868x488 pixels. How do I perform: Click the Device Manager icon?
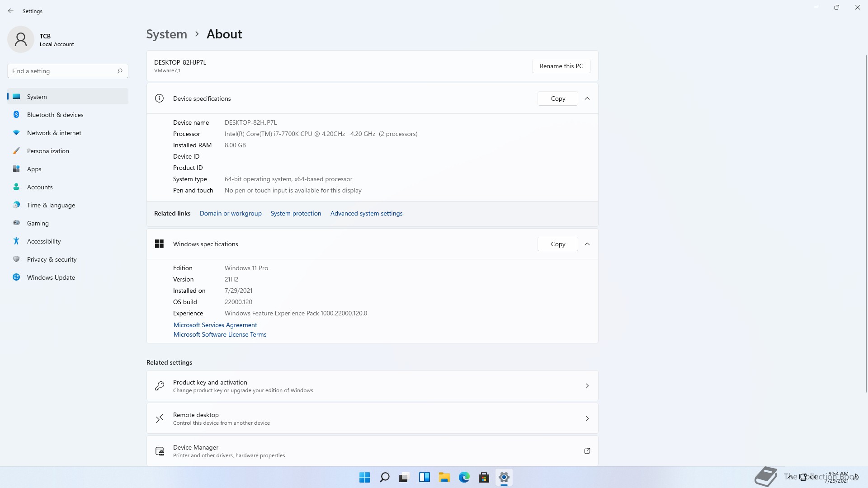point(160,451)
